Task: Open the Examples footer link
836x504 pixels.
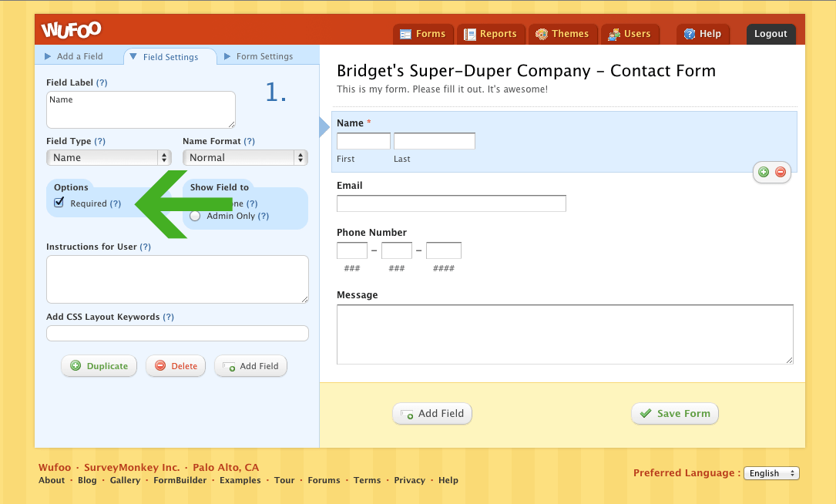Action: tap(240, 480)
